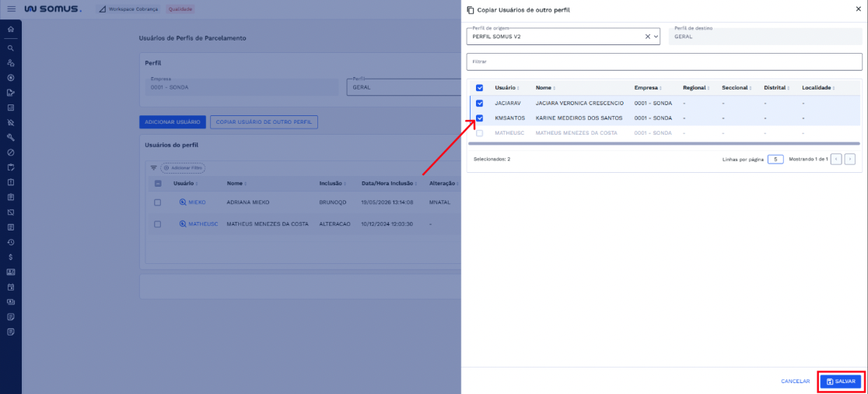Open the history clock icon in sidebar
Image resolution: width=868 pixels, height=394 pixels.
(11, 242)
